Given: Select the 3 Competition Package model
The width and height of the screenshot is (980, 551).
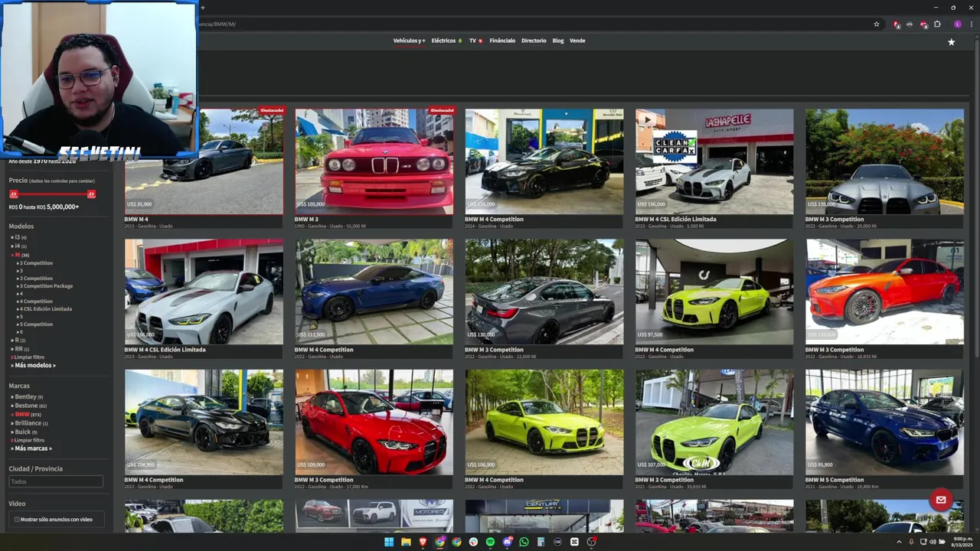Looking at the screenshot, I should pos(45,286).
